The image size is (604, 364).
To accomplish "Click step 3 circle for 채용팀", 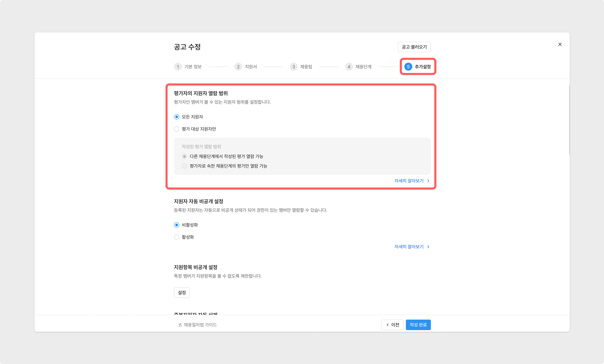I will click(x=293, y=67).
